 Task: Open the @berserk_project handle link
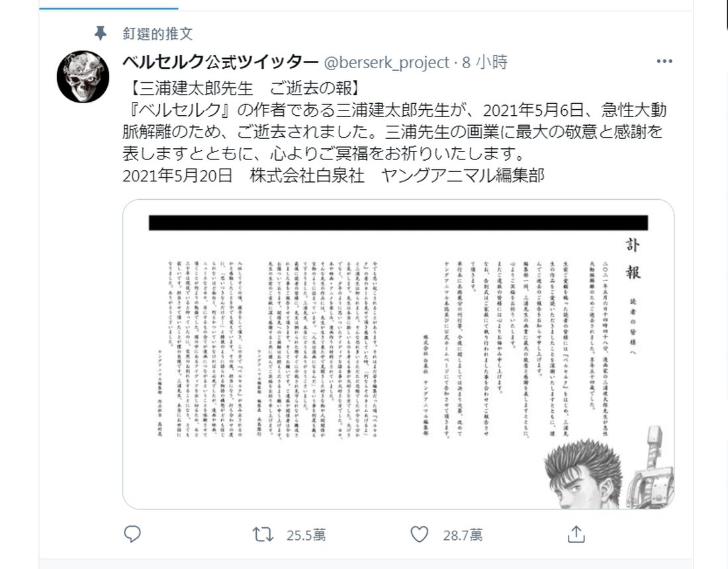(x=387, y=62)
